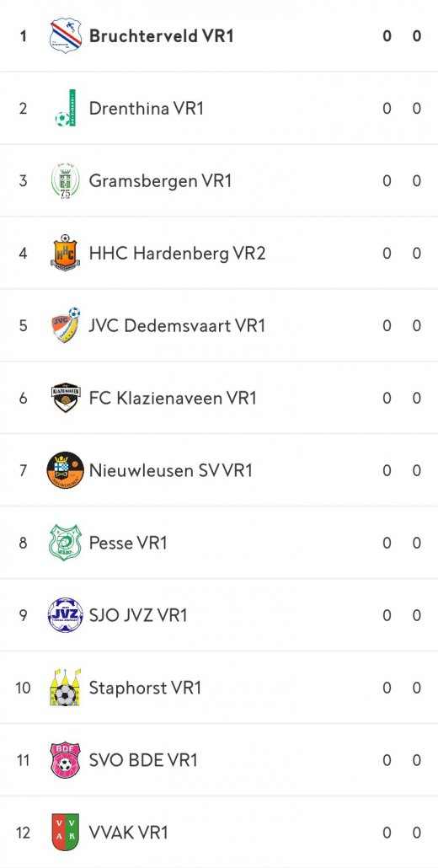Click the VVAK red-green shield logo

click(65, 832)
